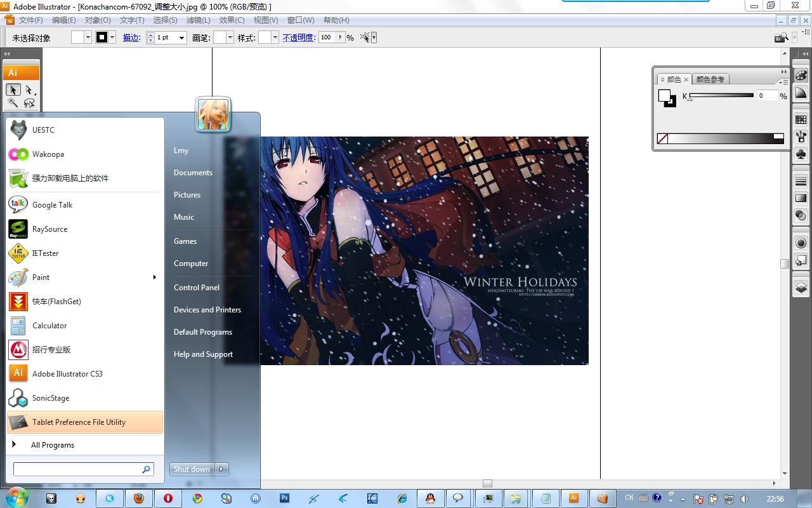Open the 窗口(W) menu
Viewport: 812px width, 508px height.
[300, 20]
